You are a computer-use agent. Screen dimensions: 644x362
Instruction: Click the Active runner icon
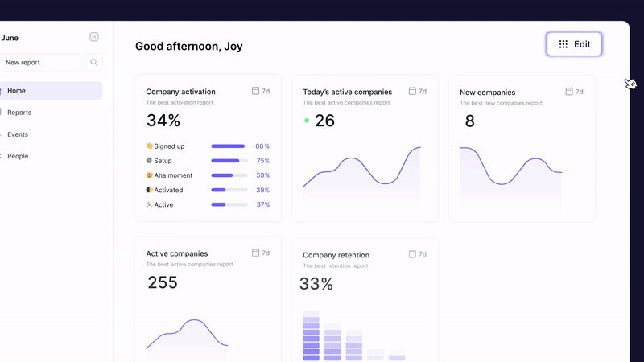[x=149, y=204]
